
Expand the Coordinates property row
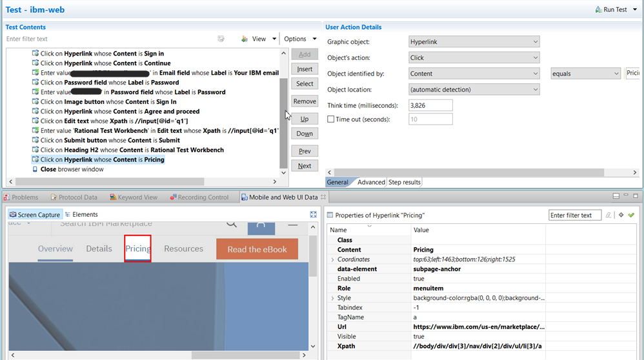click(332, 259)
